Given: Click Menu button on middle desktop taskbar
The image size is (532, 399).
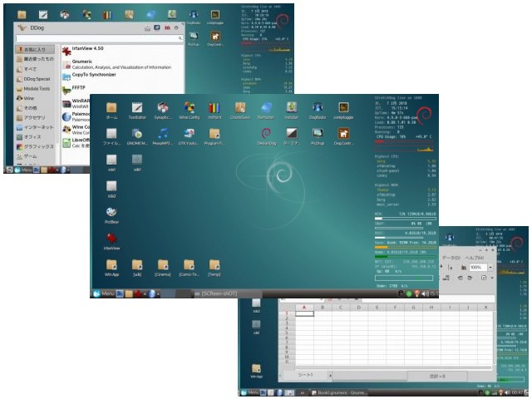Looking at the screenshot, I should pos(104,293).
